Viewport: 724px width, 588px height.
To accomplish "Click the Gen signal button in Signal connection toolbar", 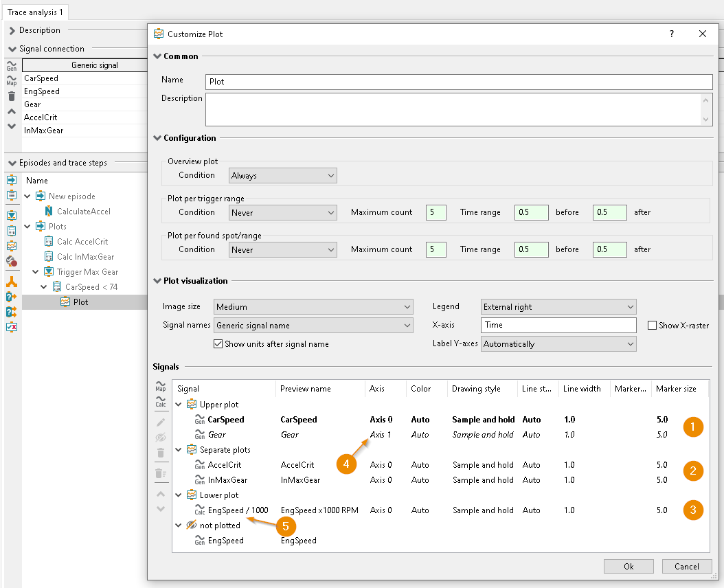I will pyautogui.click(x=12, y=65).
